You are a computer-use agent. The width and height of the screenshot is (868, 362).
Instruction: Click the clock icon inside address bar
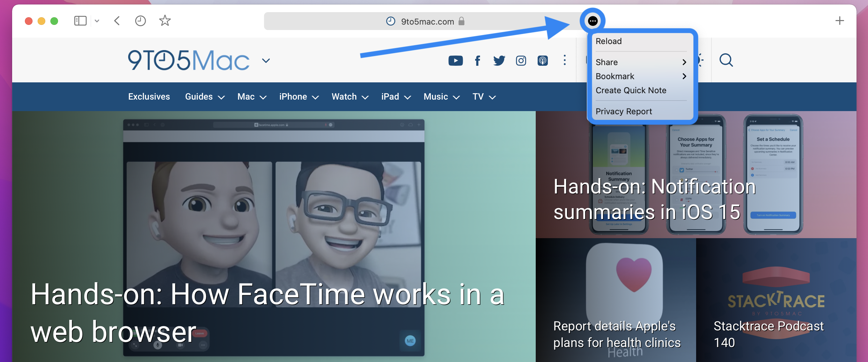click(x=390, y=21)
